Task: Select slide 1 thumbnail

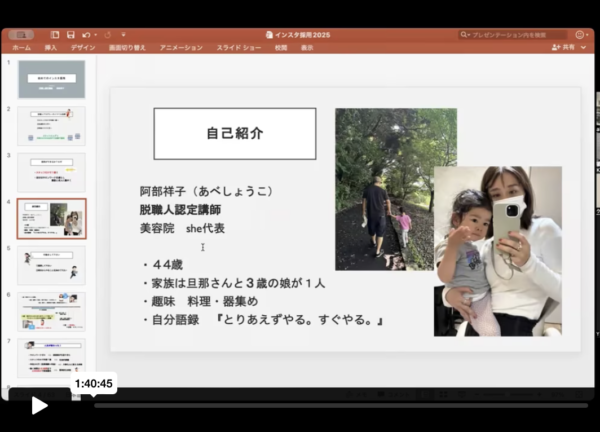Action: (x=51, y=79)
